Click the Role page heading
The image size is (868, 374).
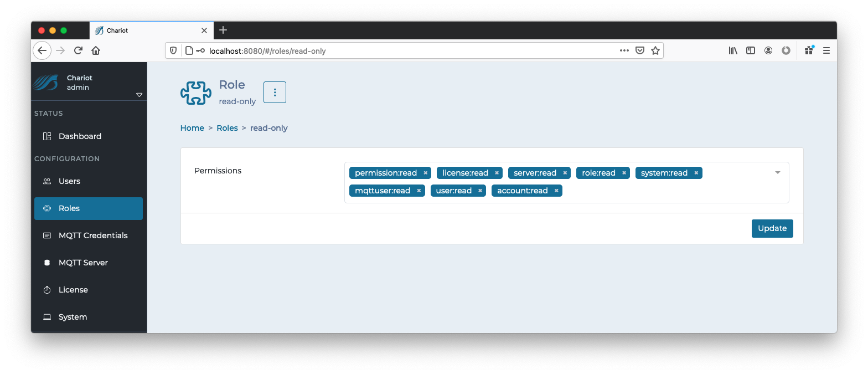pyautogui.click(x=232, y=85)
